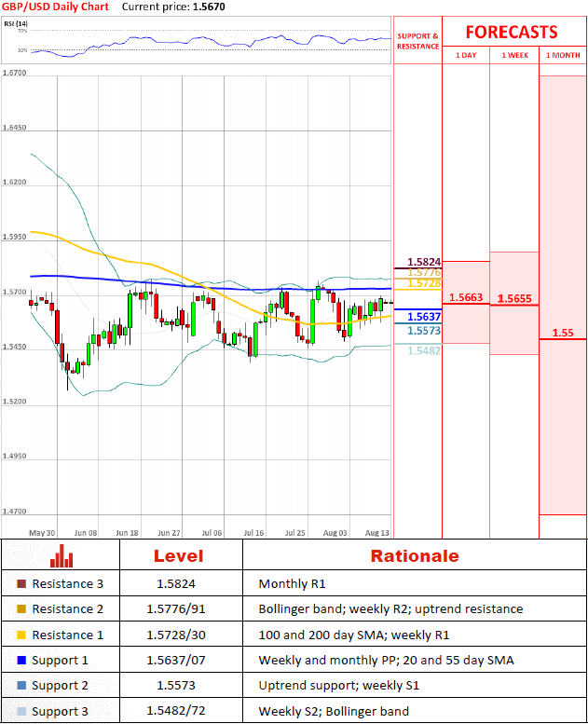Click the Aug 13 date axis label

[x=376, y=533]
